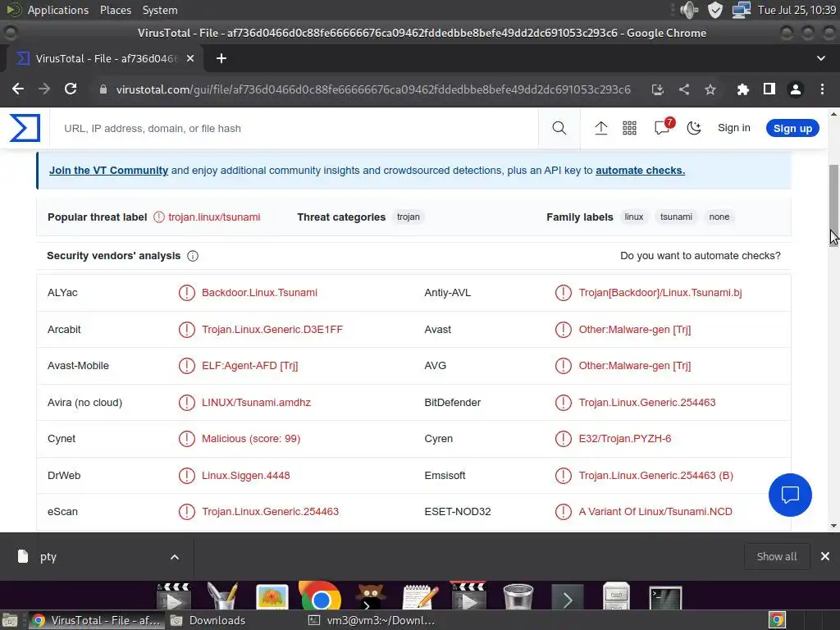Toggle dark mode moon icon
Viewport: 840px width, 630px height.
694,128
